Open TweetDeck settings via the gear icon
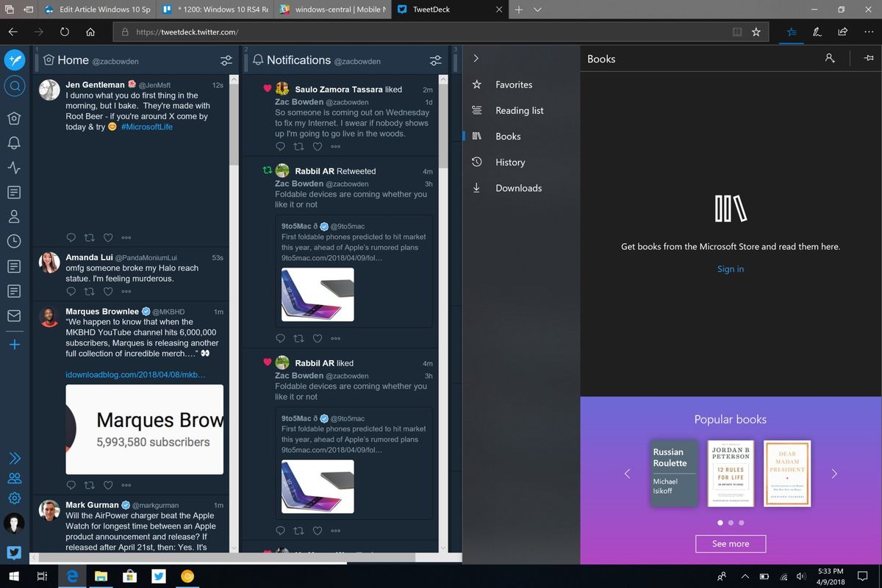 pyautogui.click(x=15, y=498)
